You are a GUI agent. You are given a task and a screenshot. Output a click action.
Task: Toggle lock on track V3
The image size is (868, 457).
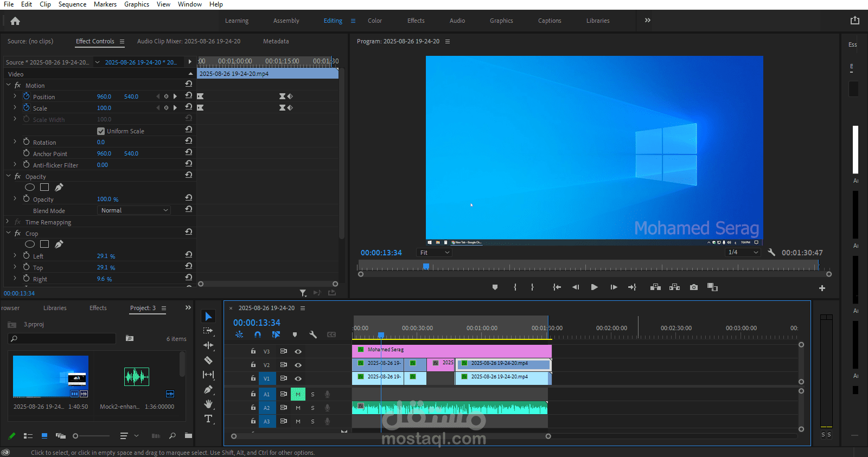point(253,351)
